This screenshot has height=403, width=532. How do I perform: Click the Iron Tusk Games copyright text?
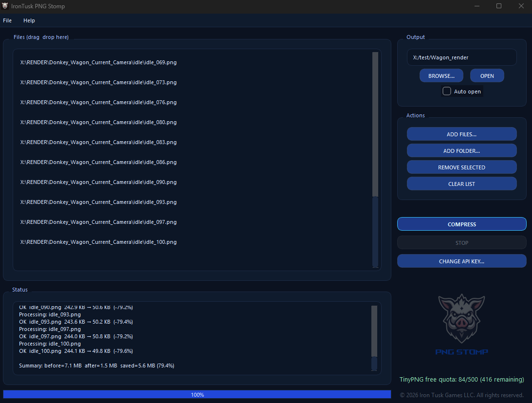(x=461, y=395)
